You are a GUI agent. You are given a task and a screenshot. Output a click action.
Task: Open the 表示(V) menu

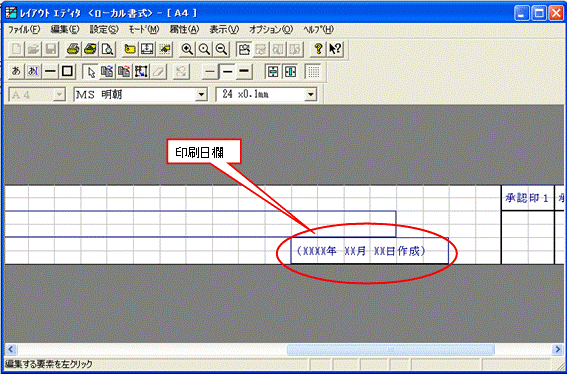tap(225, 30)
